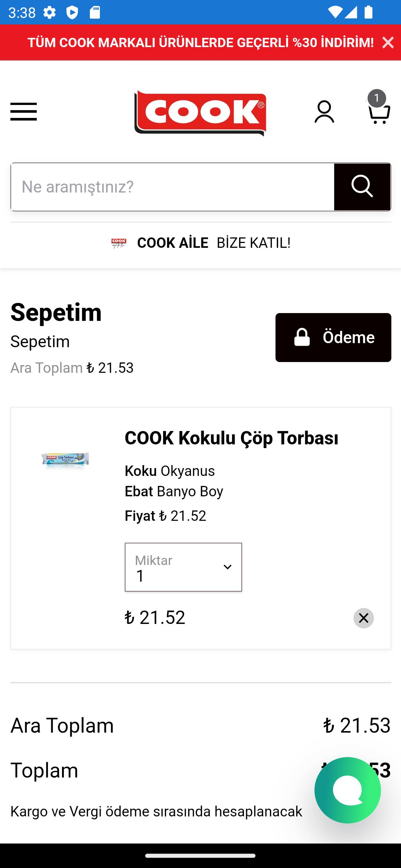Image resolution: width=401 pixels, height=868 pixels.
Task: Click the Miktar dropdown chevron arrow
Action: tap(228, 567)
